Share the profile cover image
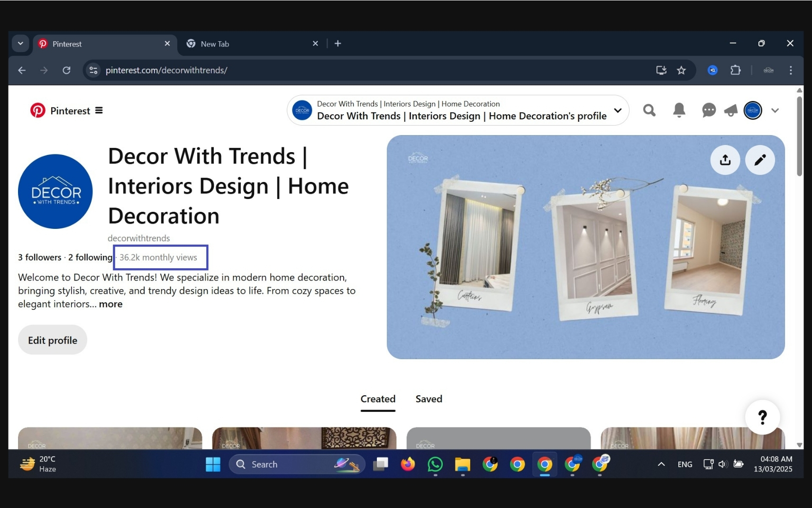This screenshot has height=508, width=812. pos(725,160)
